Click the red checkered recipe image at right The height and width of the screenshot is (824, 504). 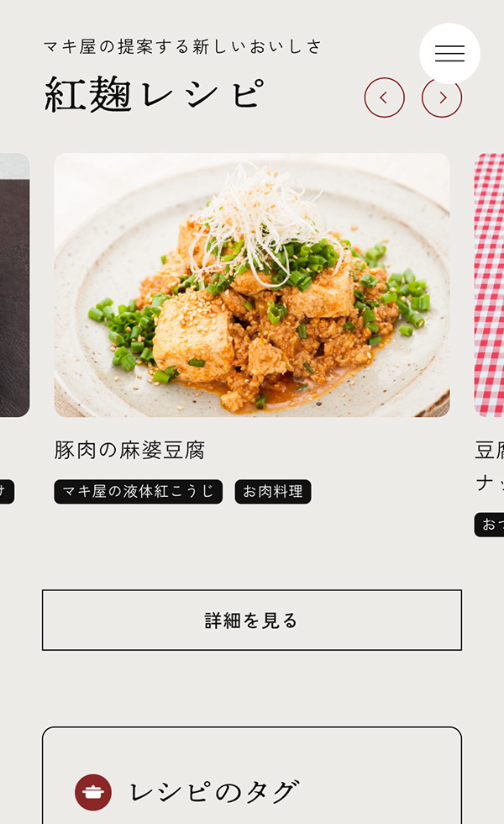coord(489,285)
